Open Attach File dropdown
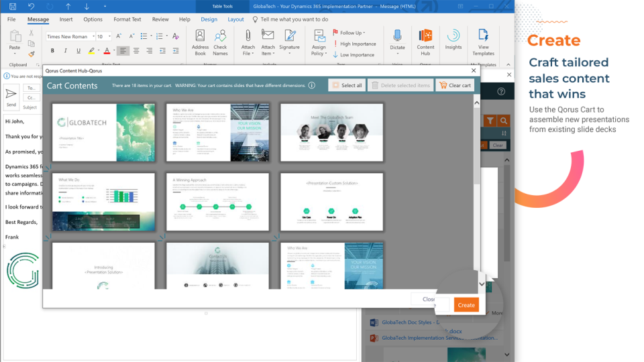 248,42
